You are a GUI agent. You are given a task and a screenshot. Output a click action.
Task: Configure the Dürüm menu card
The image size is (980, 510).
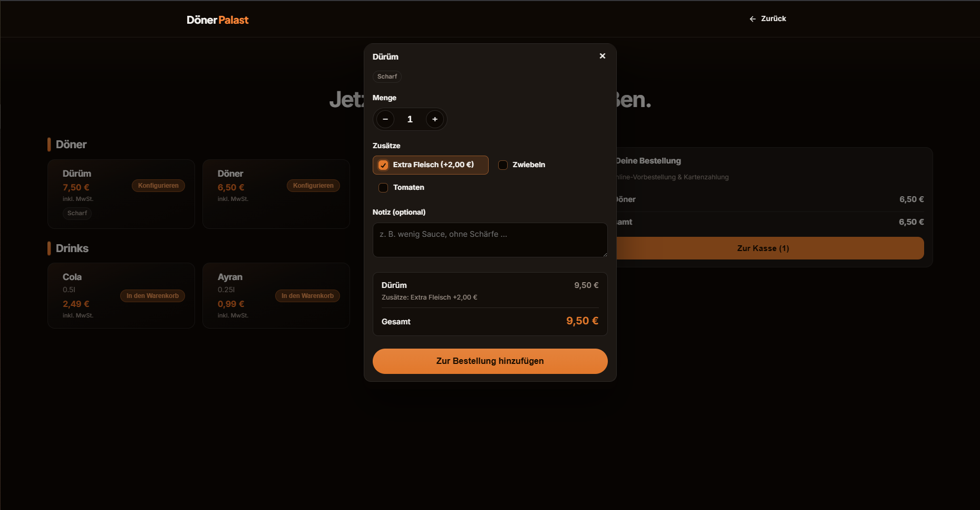tap(158, 186)
